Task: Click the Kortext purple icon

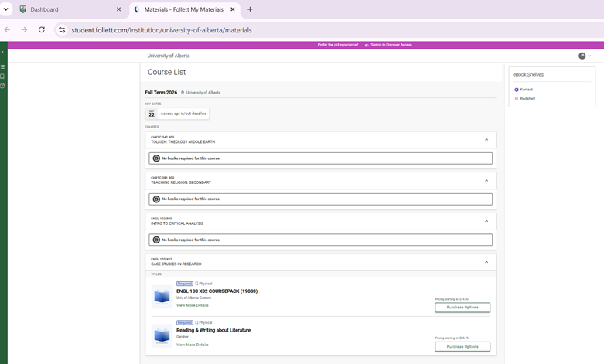Action: click(517, 90)
